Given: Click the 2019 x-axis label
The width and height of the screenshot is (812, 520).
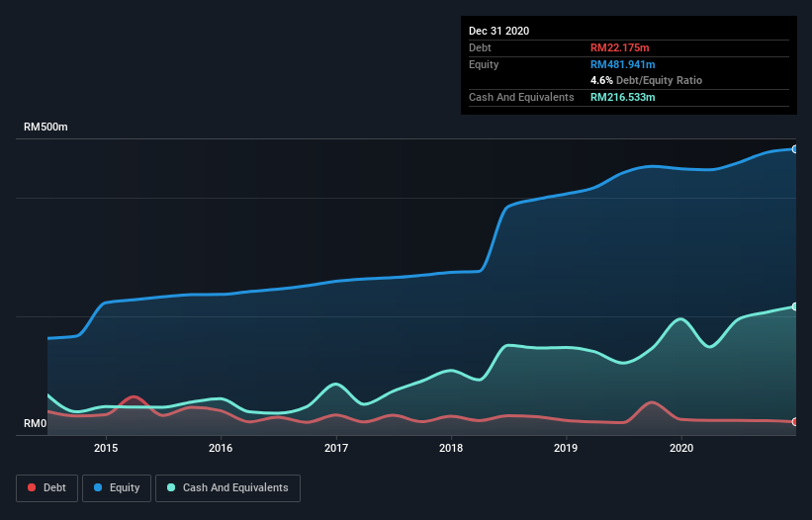Looking at the screenshot, I should pos(566,448).
